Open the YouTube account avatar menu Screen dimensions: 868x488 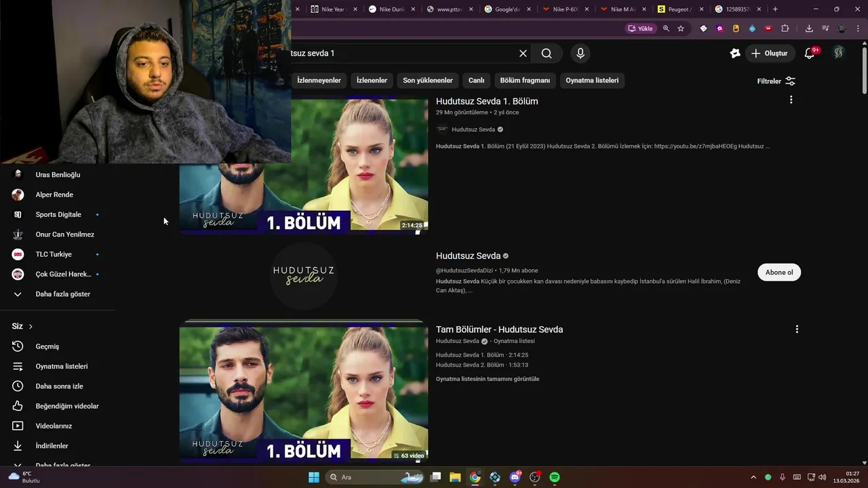(839, 53)
